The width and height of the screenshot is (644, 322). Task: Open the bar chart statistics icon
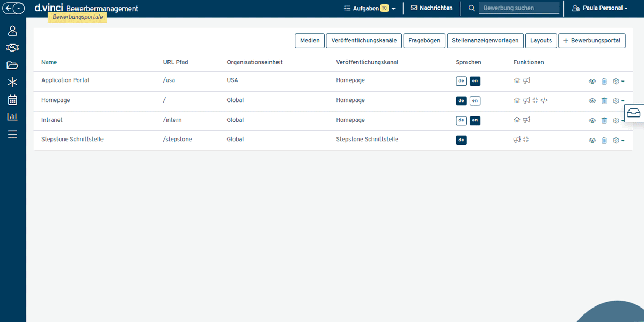pos(12,117)
